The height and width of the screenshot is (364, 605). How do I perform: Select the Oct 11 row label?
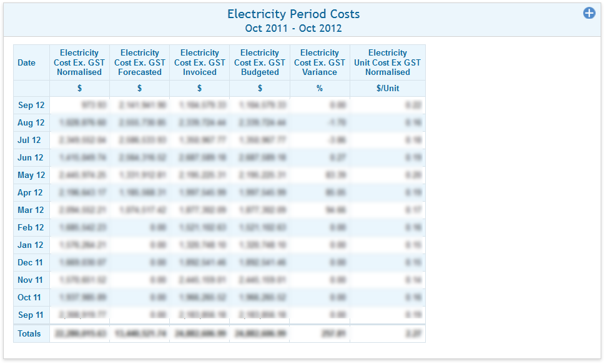tap(29, 297)
